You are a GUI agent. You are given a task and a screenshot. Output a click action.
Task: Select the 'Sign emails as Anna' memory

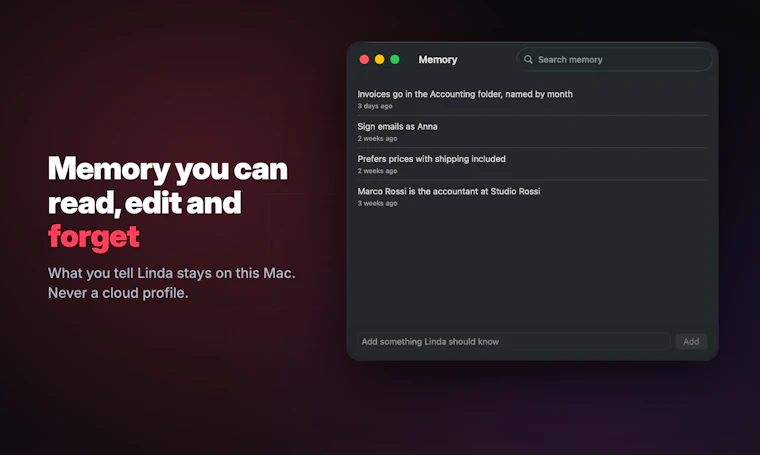[532, 132]
